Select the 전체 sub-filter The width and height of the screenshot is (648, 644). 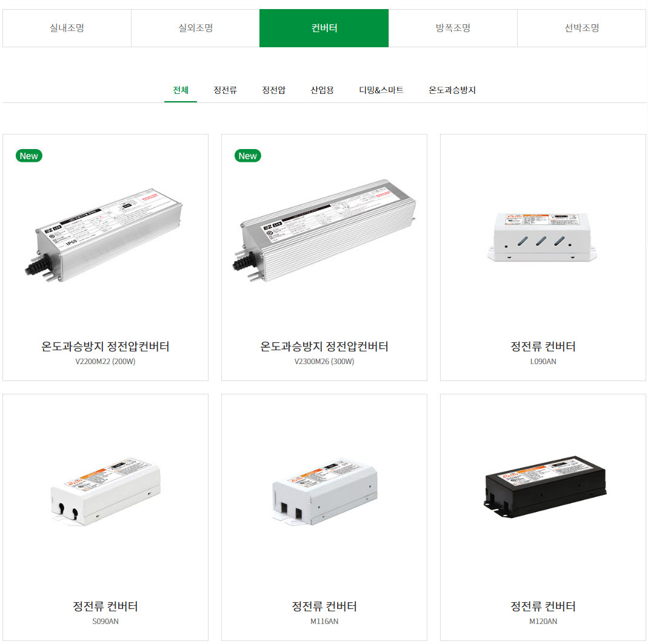(181, 90)
